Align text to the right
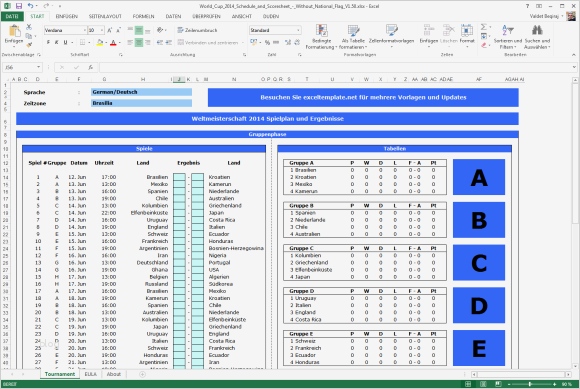The height and width of the screenshot is (389, 580). (148, 43)
